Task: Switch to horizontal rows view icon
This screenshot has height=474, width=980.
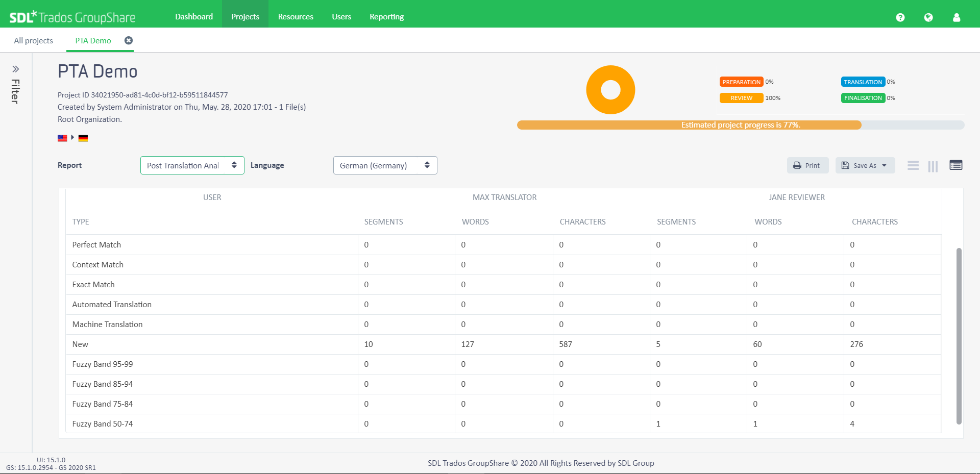Action: coord(913,165)
